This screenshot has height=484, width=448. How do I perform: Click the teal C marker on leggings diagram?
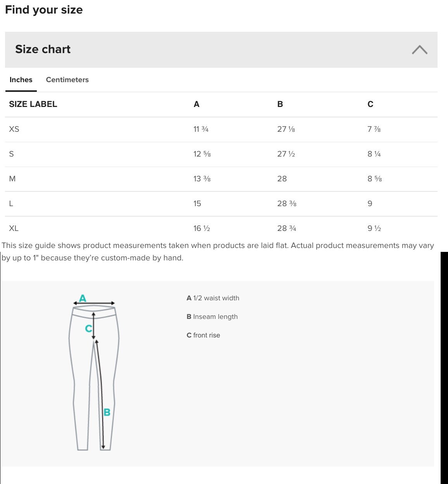[x=88, y=329]
